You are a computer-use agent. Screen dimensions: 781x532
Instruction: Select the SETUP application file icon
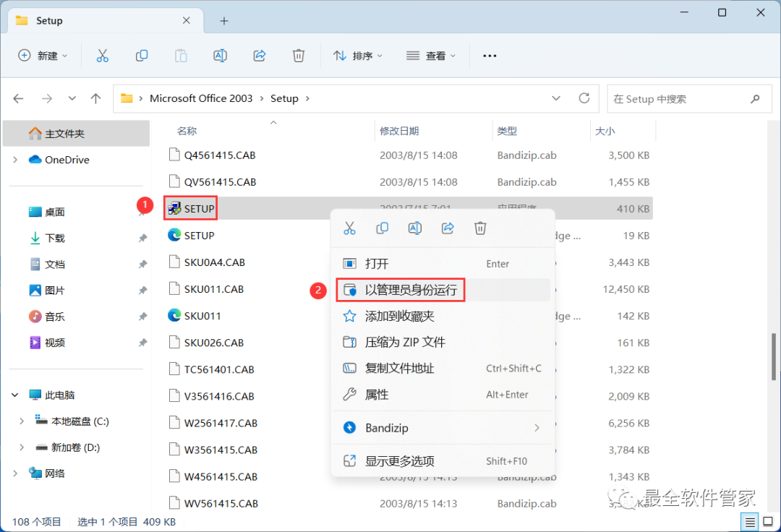[174, 208]
